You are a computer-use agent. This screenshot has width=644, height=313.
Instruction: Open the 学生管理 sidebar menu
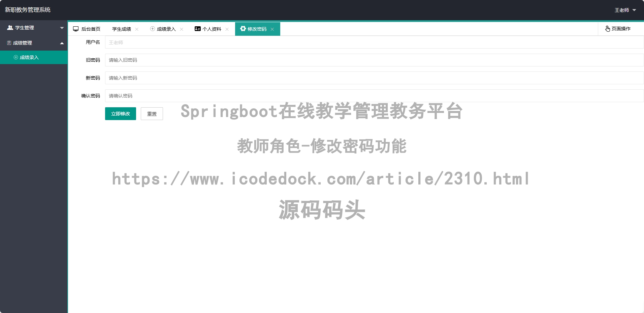pyautogui.click(x=34, y=28)
